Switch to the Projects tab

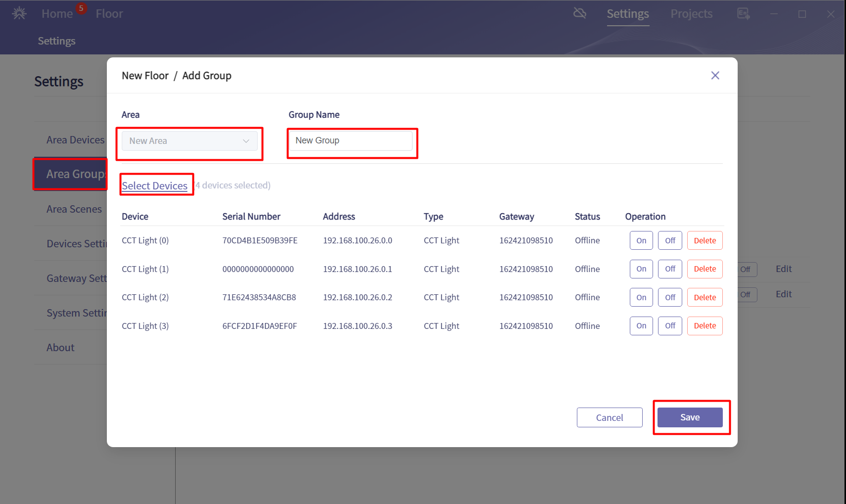tap(691, 14)
